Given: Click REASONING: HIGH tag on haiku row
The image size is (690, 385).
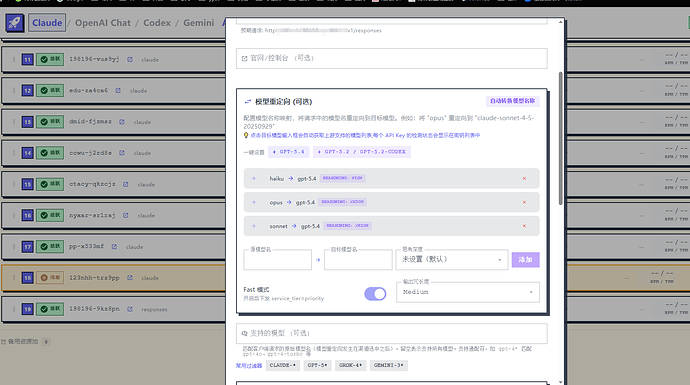Looking at the screenshot, I should point(343,178).
